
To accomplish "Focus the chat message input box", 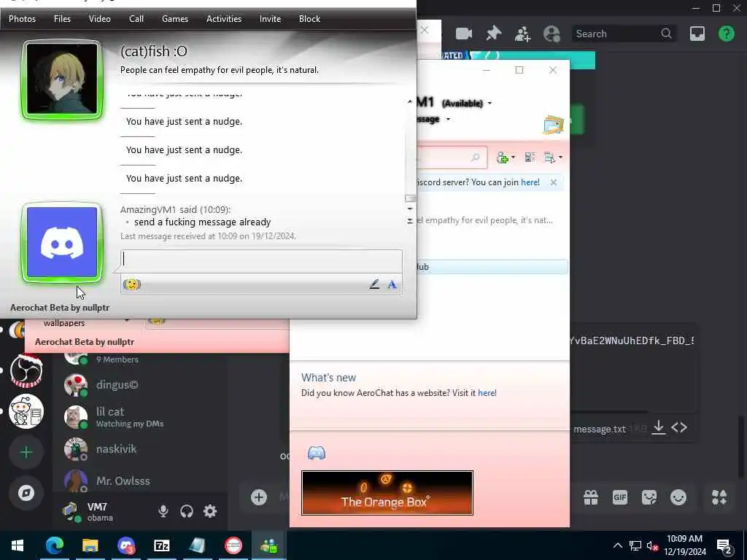I will coord(261,260).
